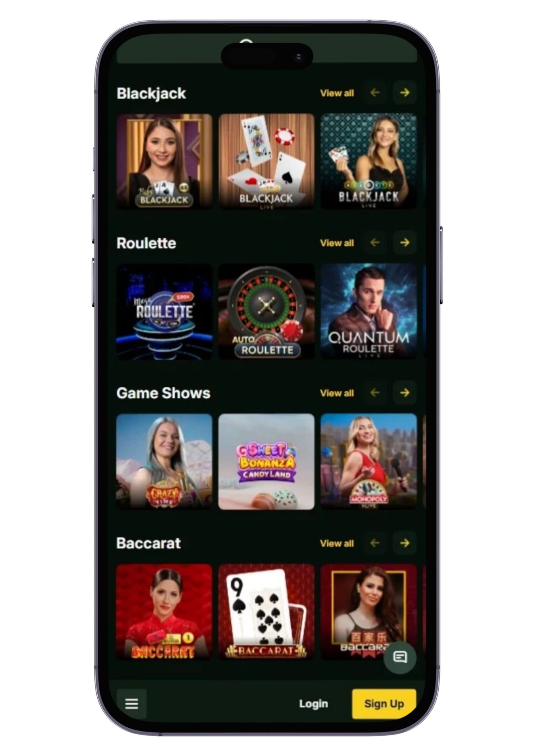Viewport: 534px width, 756px height.
Task: View all Blackjack games
Action: click(337, 93)
